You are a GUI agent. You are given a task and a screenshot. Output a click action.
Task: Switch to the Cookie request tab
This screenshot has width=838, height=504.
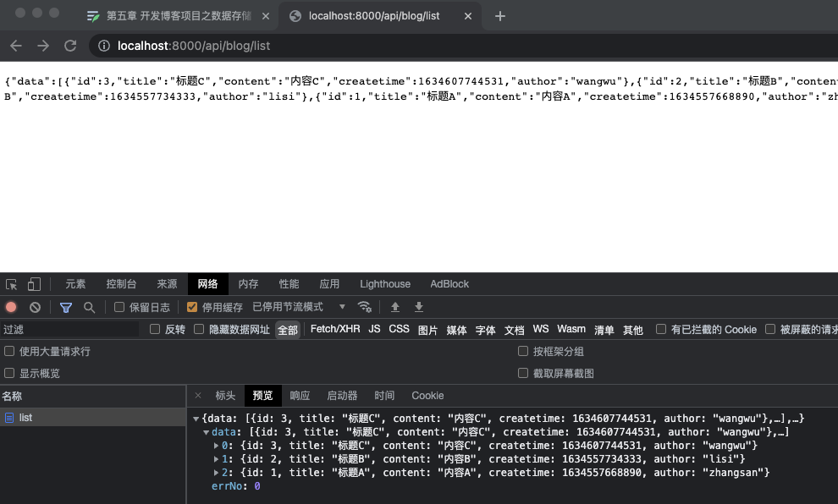coord(427,396)
